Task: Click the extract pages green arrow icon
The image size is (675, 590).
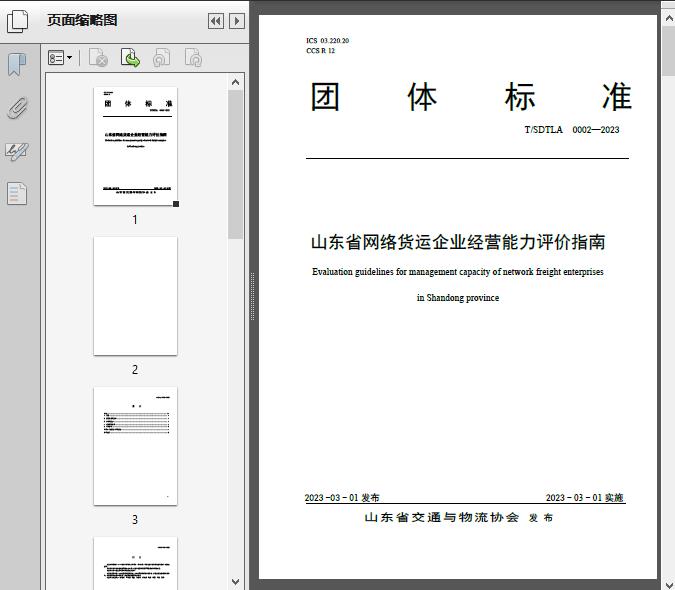Action: coord(130,58)
